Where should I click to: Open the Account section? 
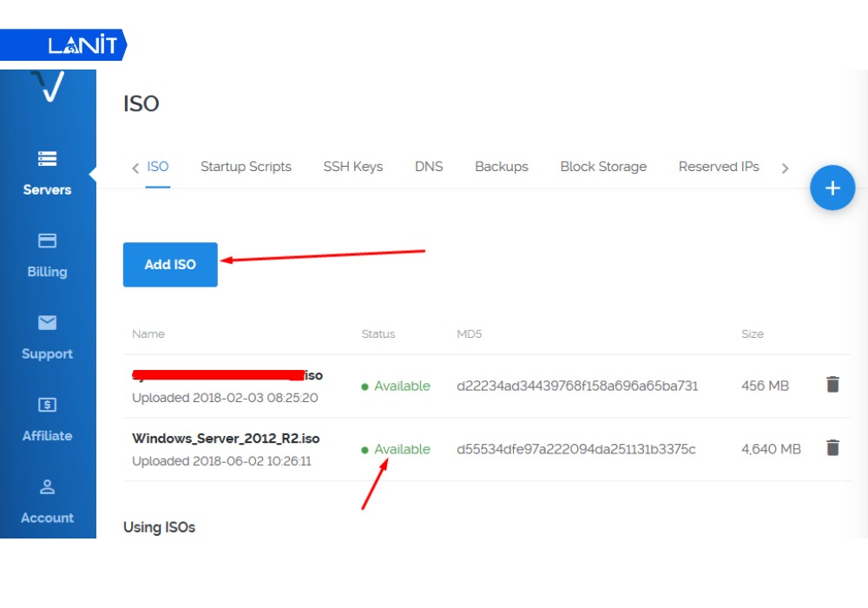[47, 502]
